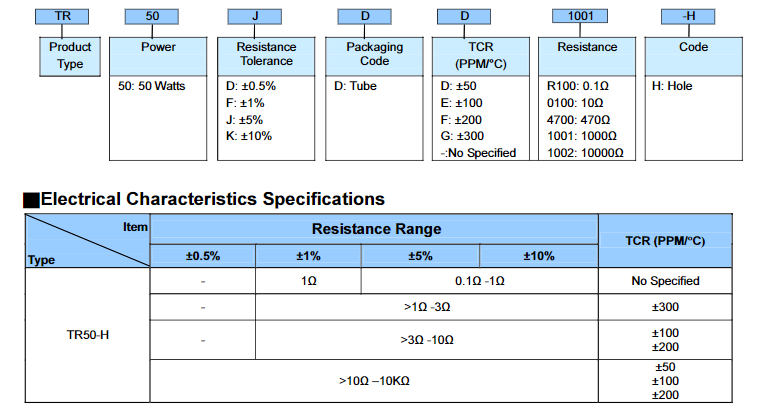The image size is (763, 413).
Task: Click the TR code box at top
Action: coord(61,17)
